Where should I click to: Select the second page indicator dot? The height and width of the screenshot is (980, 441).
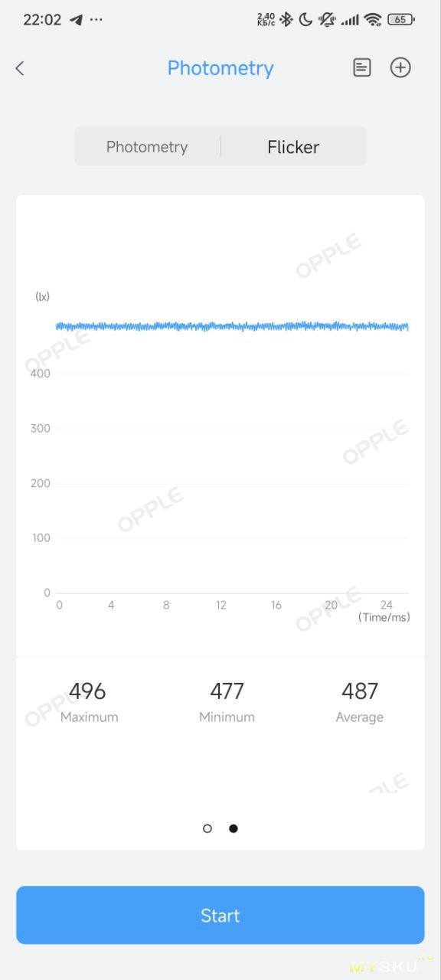[x=234, y=828]
